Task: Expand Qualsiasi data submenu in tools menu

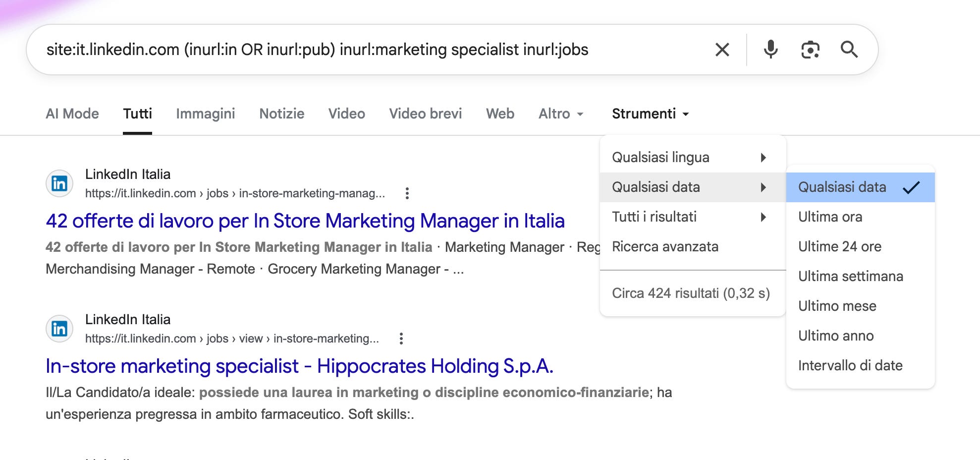Action: click(x=693, y=187)
